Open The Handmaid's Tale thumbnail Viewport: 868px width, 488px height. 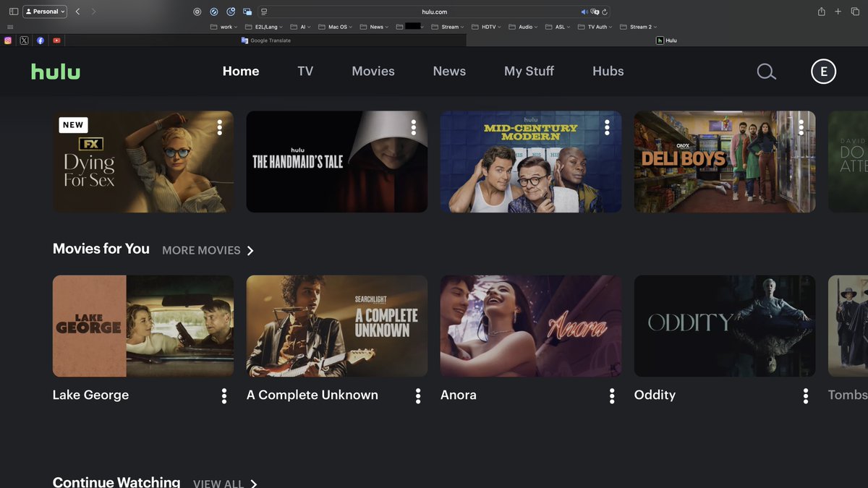click(x=337, y=161)
